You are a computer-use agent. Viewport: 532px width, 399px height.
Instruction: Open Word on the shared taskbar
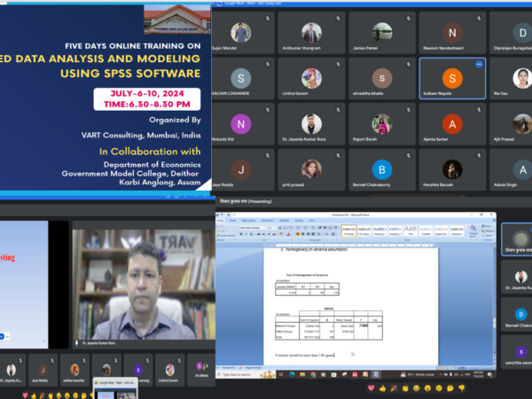(376, 374)
